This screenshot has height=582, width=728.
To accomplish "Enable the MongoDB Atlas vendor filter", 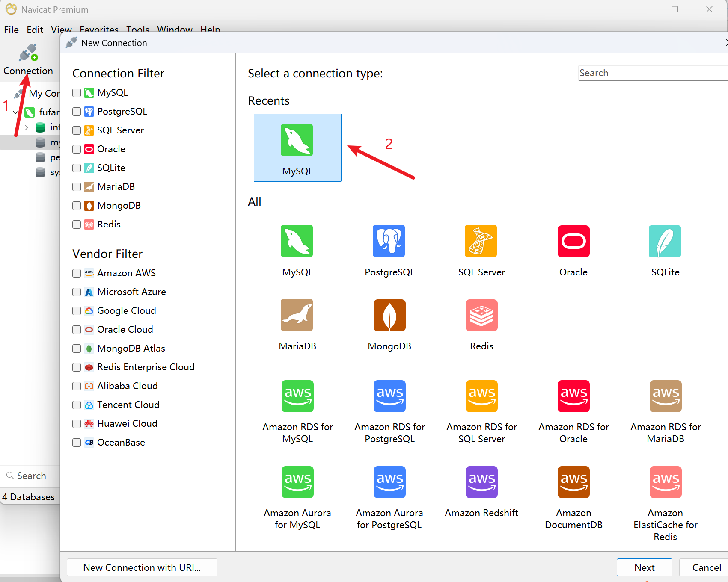I will click(x=77, y=349).
